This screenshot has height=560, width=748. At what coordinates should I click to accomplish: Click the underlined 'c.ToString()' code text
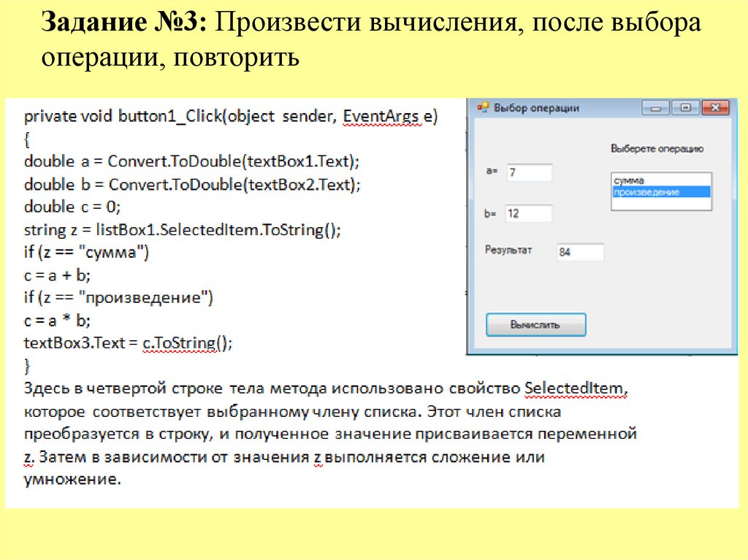[x=186, y=342]
